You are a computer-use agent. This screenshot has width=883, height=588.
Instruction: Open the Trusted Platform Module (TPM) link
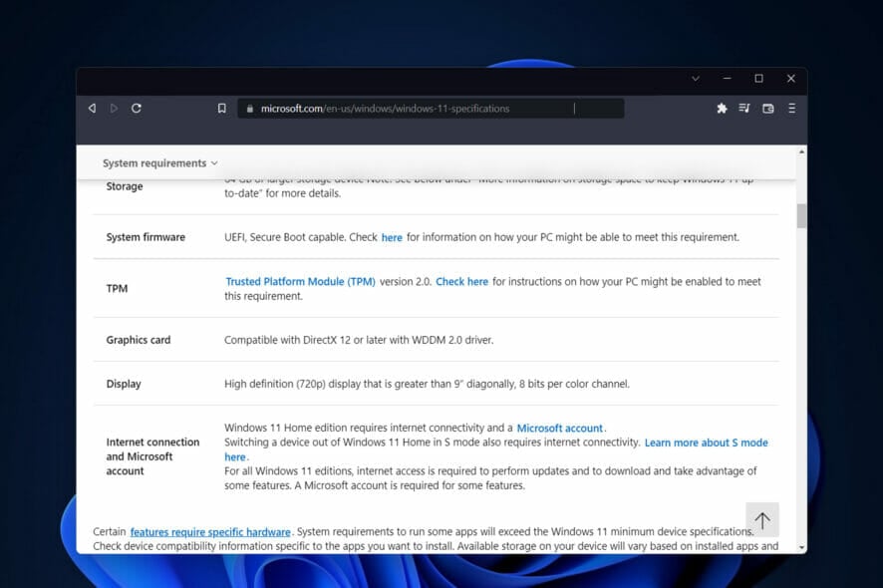(x=300, y=282)
